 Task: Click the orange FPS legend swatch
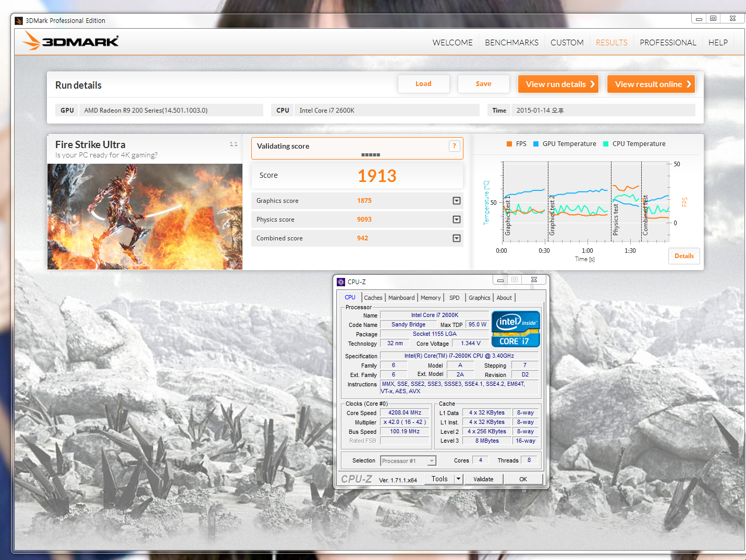pyautogui.click(x=509, y=144)
